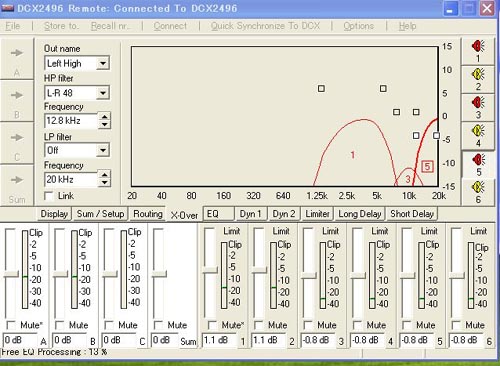Viewport: 500px width, 366px height.
Task: Click the red 5 curve label in graph
Action: pyautogui.click(x=427, y=166)
